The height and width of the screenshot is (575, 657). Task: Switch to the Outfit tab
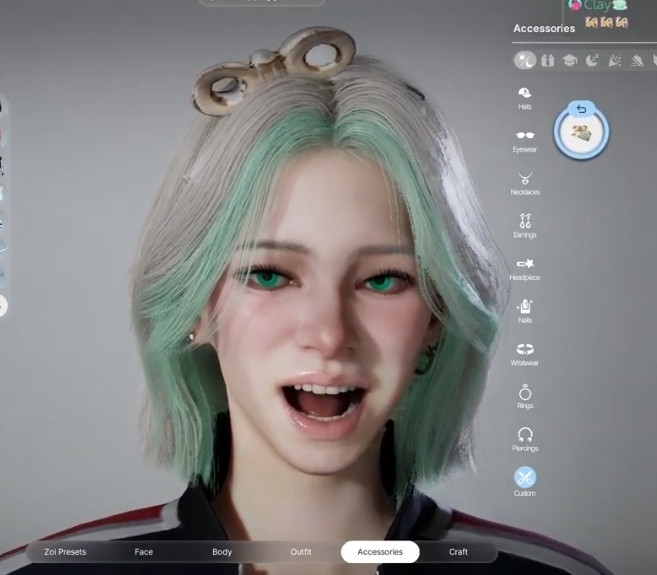[301, 552]
